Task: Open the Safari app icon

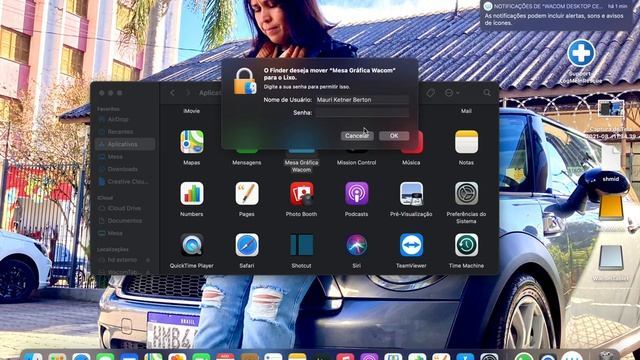Action: tap(247, 245)
